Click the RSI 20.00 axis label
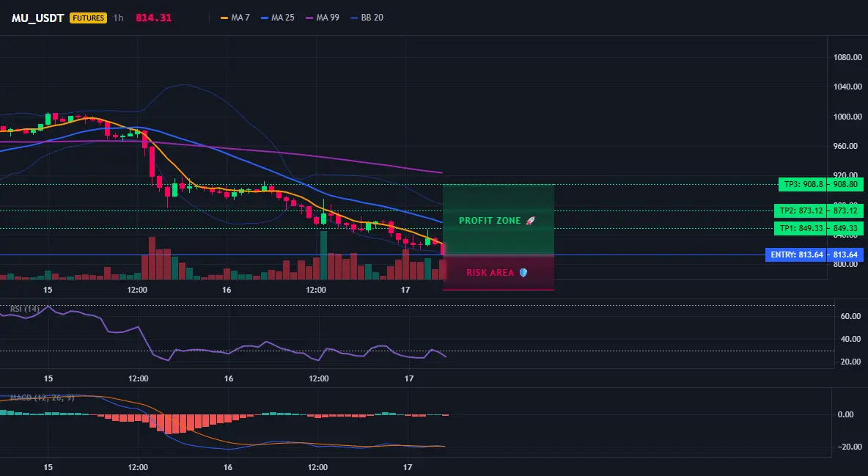This screenshot has height=476, width=868. pos(851,362)
